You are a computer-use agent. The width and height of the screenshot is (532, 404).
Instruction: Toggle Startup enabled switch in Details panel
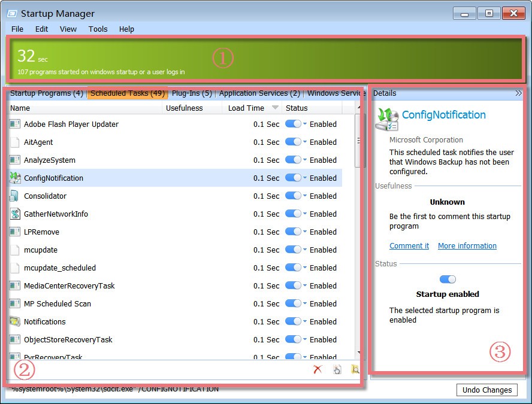pos(448,280)
